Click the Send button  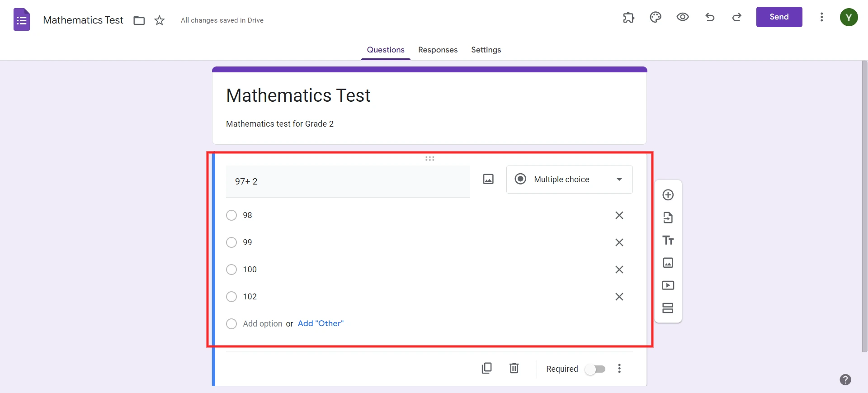click(x=779, y=17)
